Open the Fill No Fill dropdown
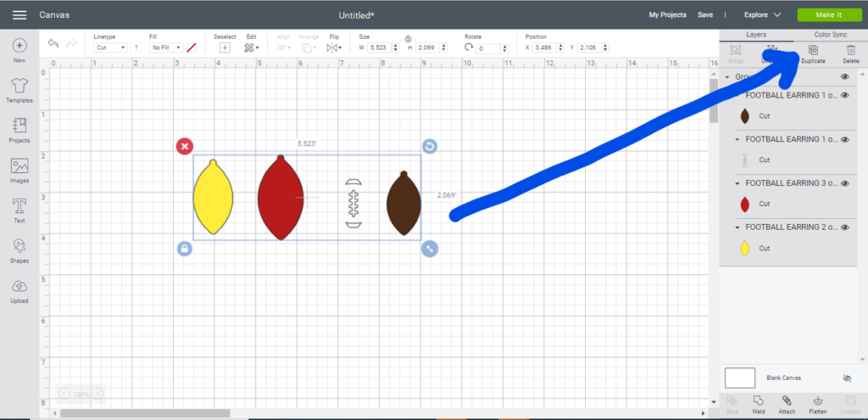 [166, 48]
